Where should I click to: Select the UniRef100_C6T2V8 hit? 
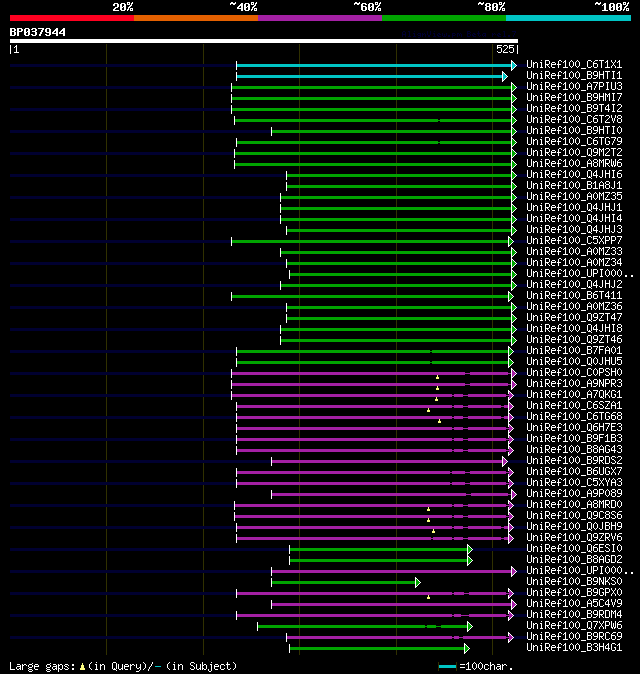coord(574,119)
